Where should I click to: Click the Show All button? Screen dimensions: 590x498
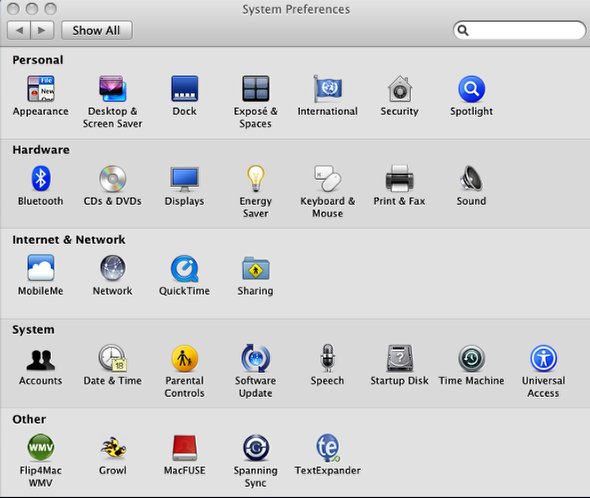tap(97, 30)
